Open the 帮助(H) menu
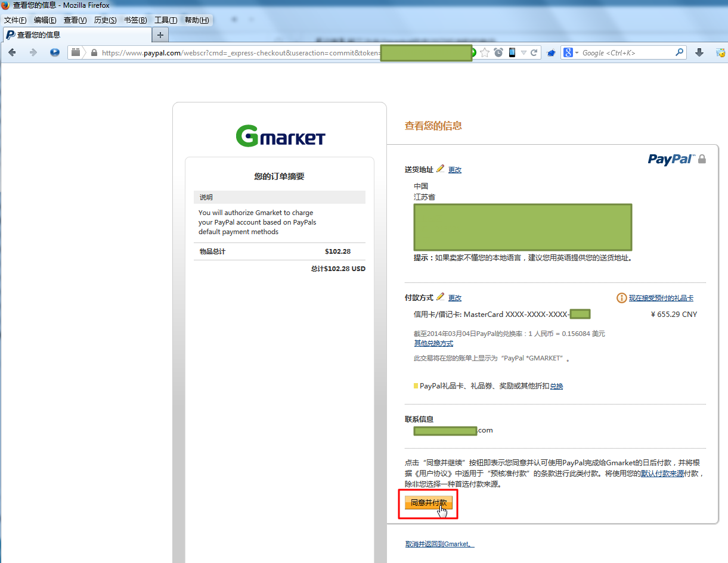Screen dimensions: 728x563 [x=197, y=20]
